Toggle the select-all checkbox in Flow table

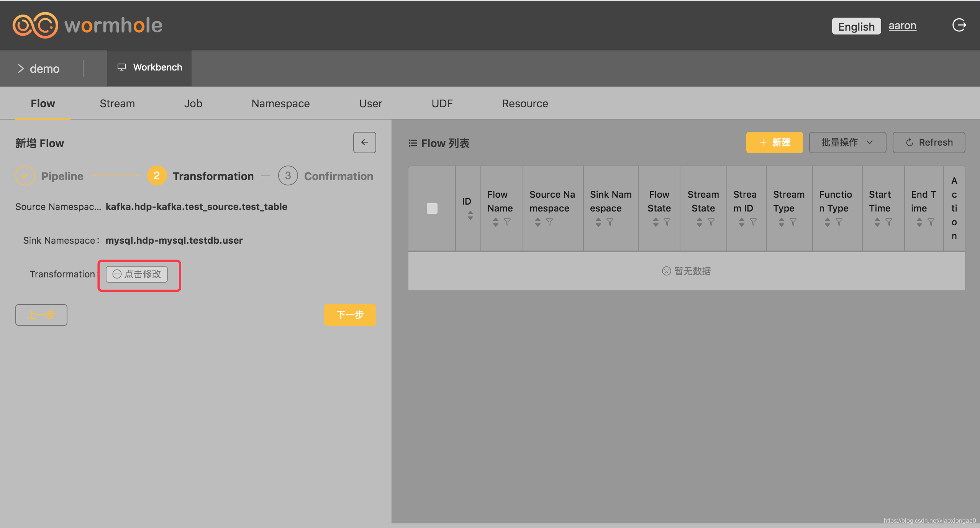(x=432, y=208)
